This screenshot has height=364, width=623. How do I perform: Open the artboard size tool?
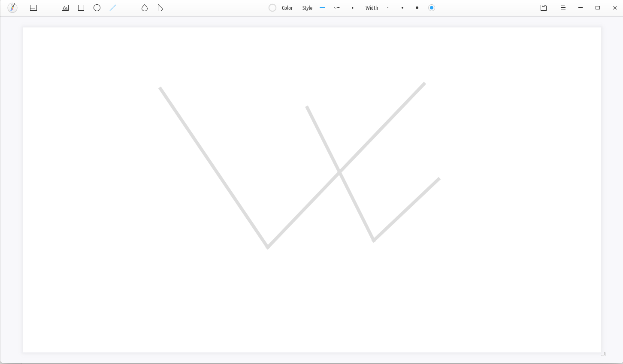pos(33,8)
